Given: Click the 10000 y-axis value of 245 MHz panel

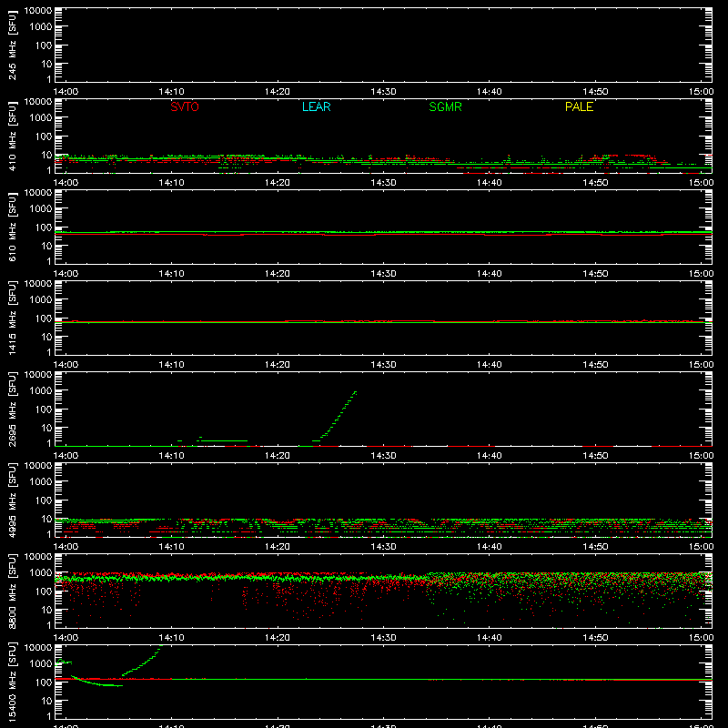Looking at the screenshot, I should coord(38,11).
